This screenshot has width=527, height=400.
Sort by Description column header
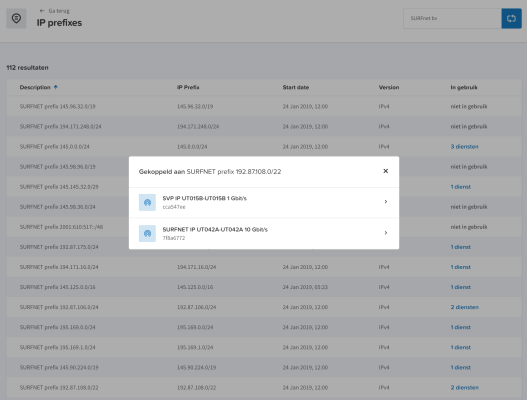[x=35, y=87]
